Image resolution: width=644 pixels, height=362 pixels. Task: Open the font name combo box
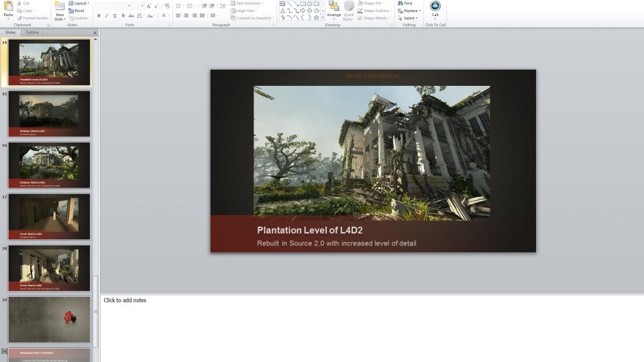click(x=113, y=6)
